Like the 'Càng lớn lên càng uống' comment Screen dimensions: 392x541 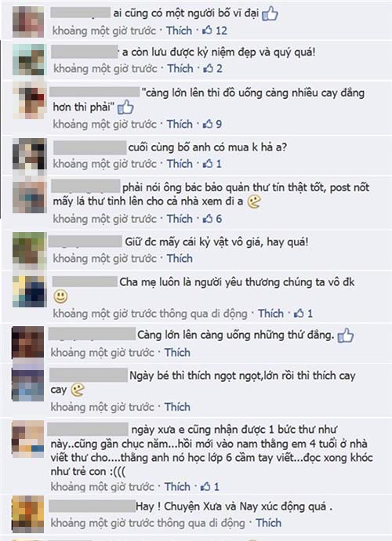point(177,353)
